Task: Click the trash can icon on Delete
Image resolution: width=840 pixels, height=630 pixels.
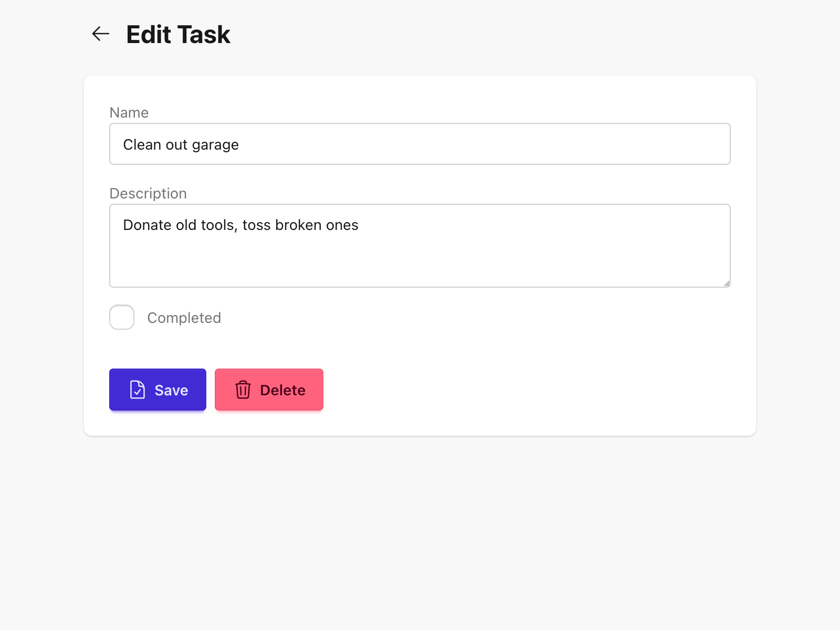Action: (243, 390)
